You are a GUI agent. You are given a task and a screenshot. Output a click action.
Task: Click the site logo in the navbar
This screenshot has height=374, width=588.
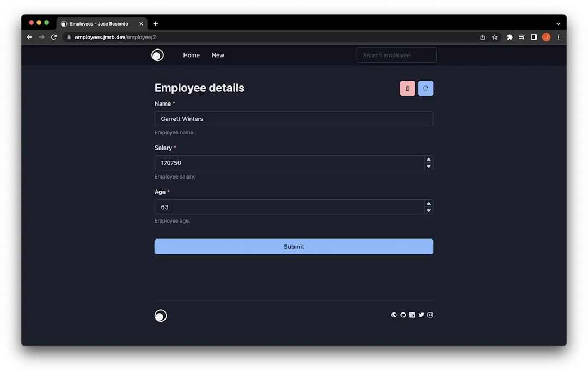coord(157,55)
